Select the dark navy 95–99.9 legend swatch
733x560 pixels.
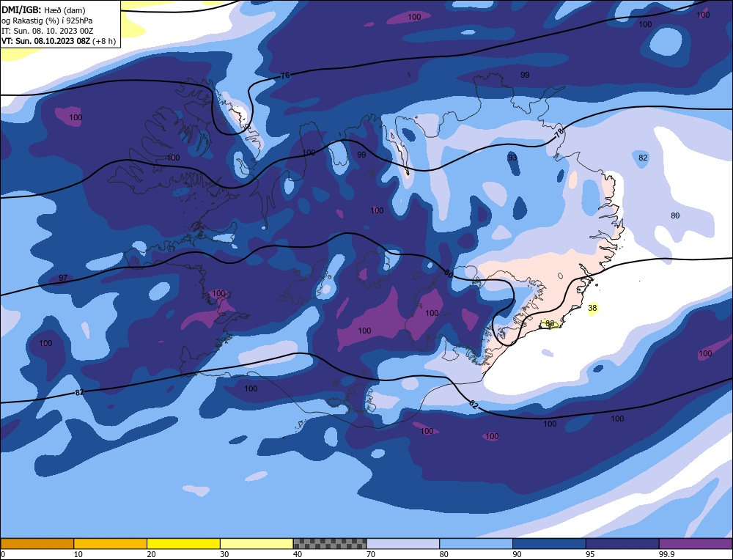click(x=622, y=543)
